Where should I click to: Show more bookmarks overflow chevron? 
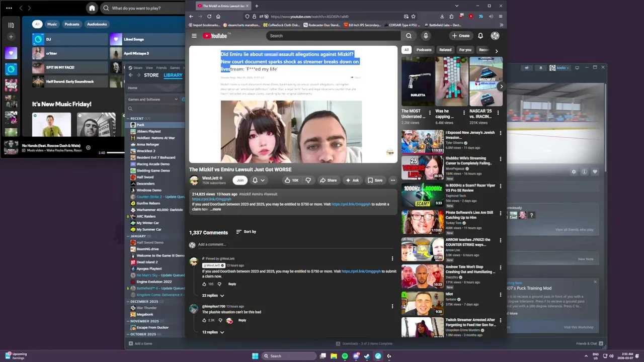(x=501, y=25)
